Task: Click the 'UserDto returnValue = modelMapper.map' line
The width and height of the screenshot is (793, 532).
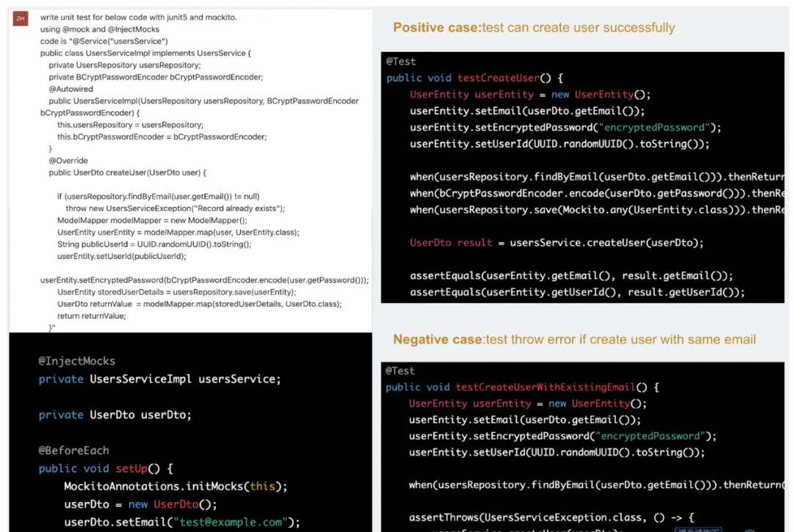Action: (x=200, y=304)
